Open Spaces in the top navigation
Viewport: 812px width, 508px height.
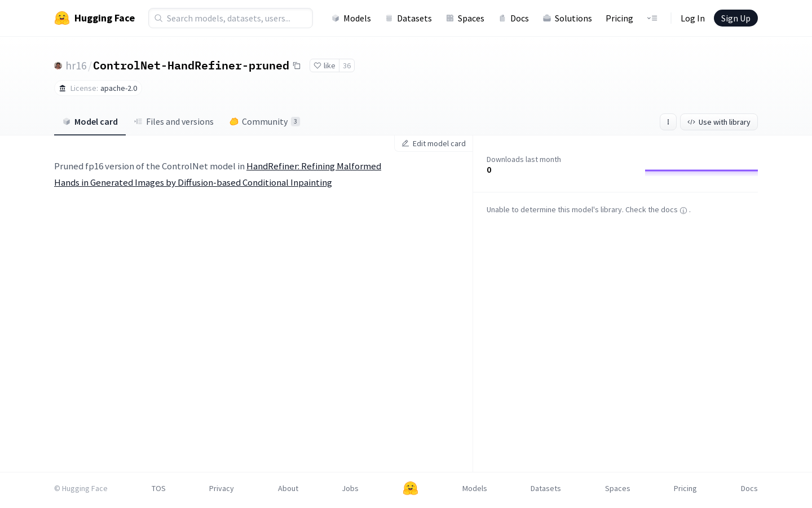pos(465,18)
